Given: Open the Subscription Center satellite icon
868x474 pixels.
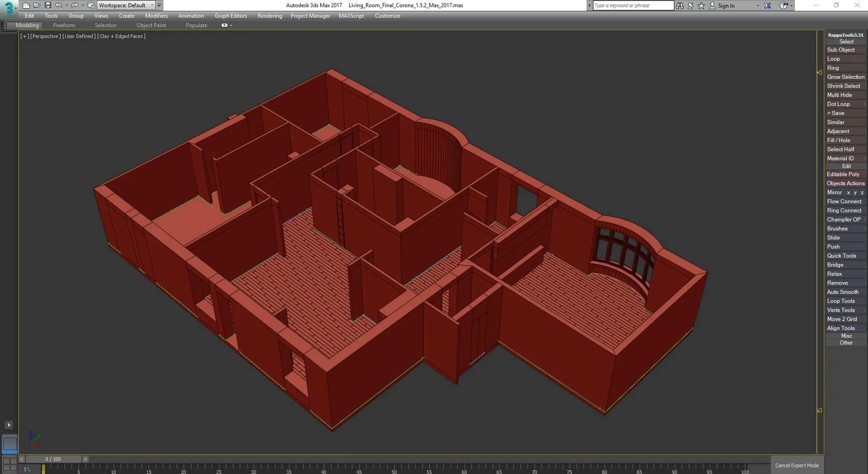Looking at the screenshot, I should [x=691, y=5].
